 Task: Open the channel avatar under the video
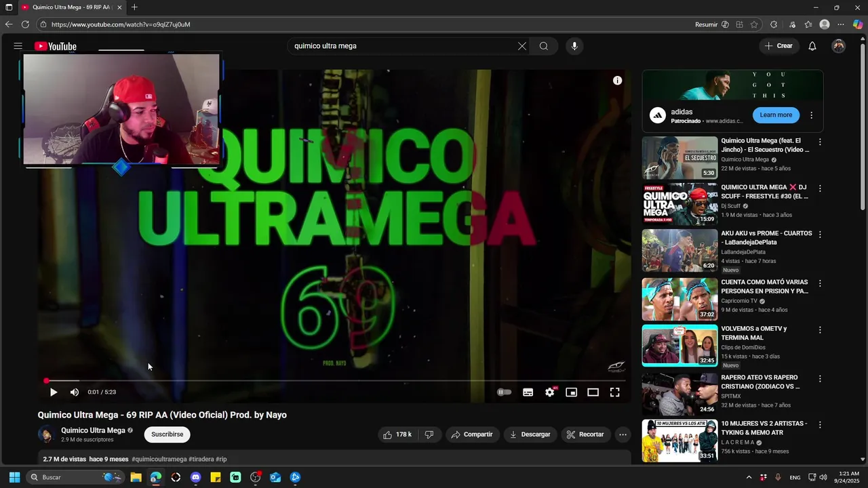click(46, 434)
